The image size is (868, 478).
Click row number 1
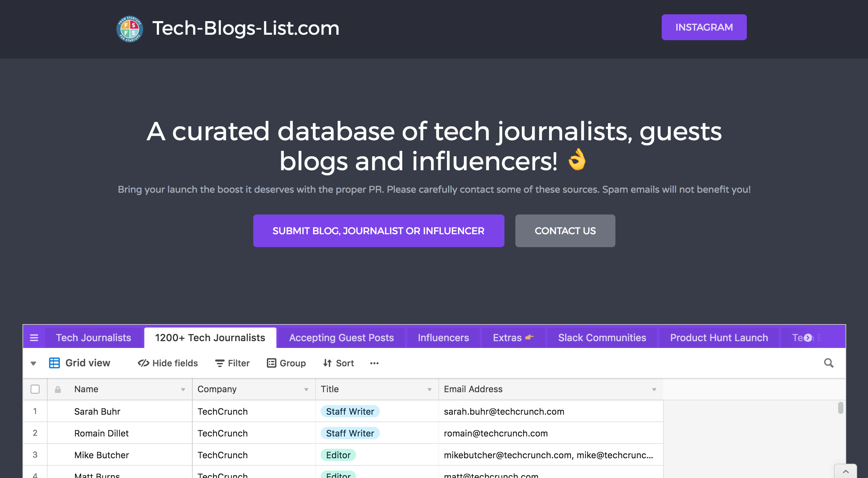pyautogui.click(x=35, y=411)
